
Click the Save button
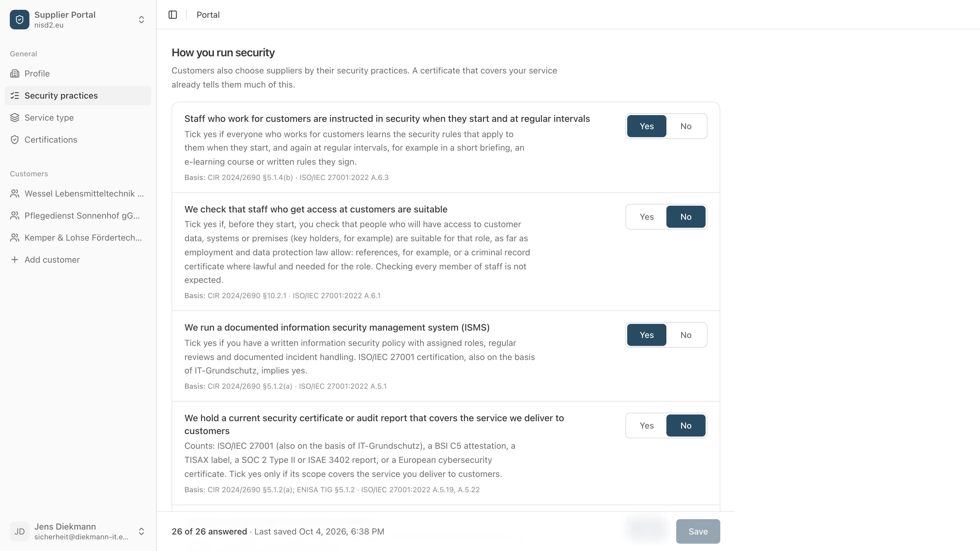(698, 531)
